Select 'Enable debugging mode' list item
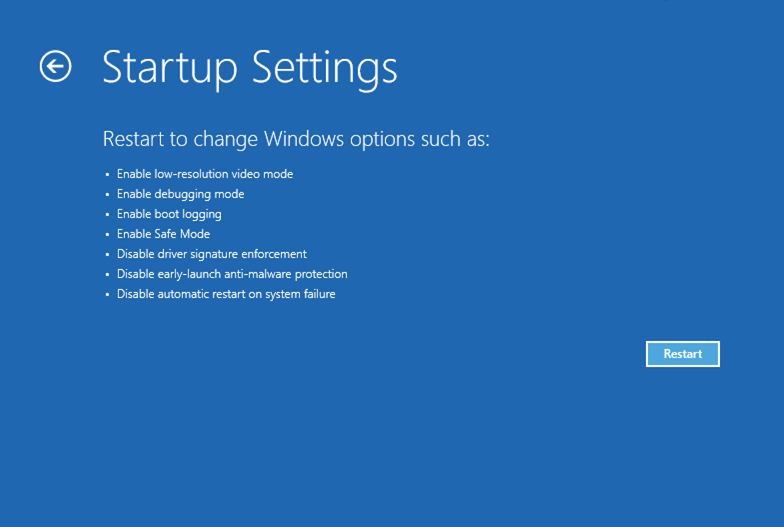 tap(180, 194)
